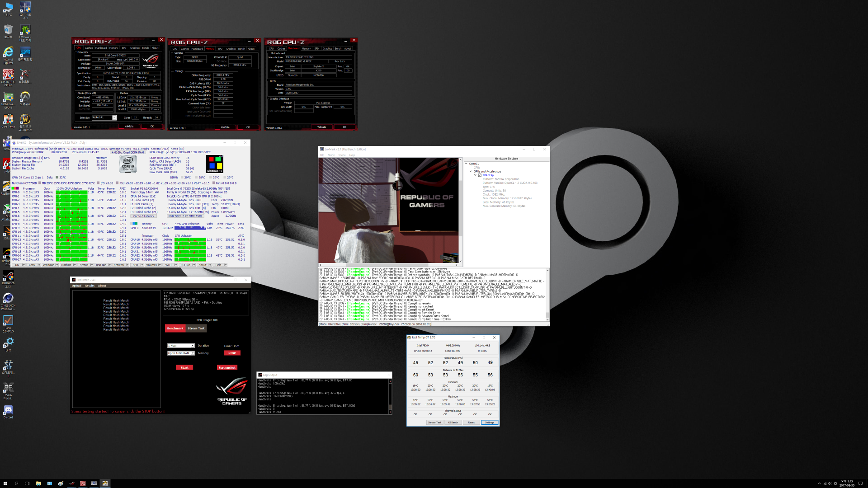The width and height of the screenshot is (868, 488).
Task: Open the Overwatch desktop icon
Action: click(25, 97)
